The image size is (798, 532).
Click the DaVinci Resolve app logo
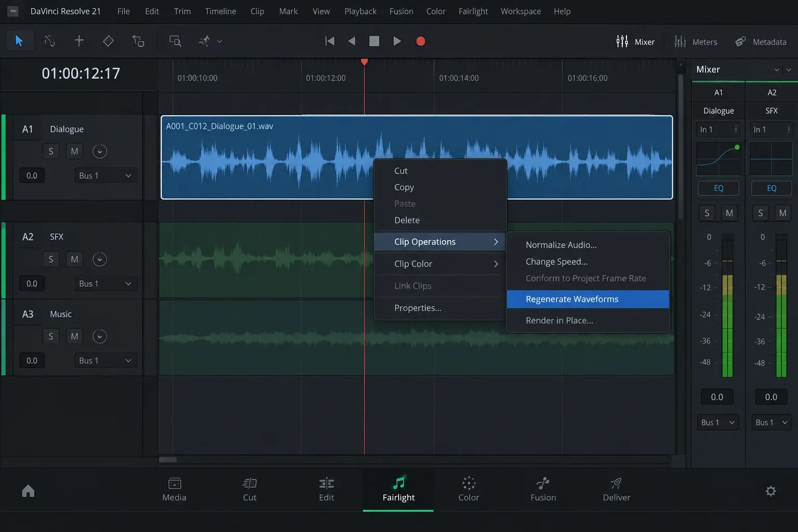14,11
